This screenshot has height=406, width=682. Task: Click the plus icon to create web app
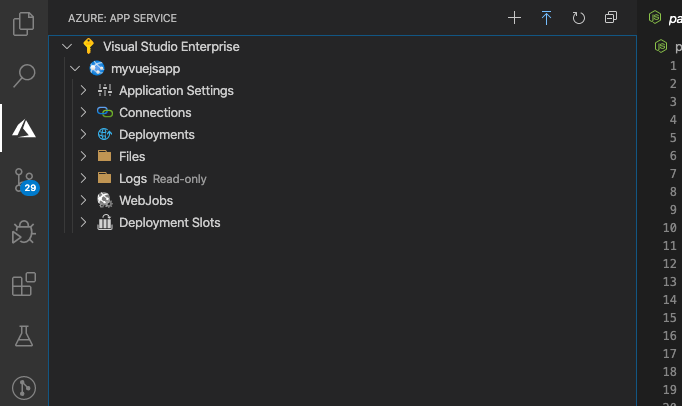[x=514, y=18]
